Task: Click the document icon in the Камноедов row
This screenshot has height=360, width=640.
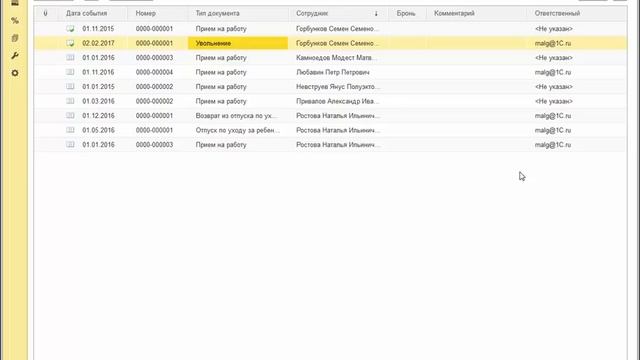Action: coord(70,58)
